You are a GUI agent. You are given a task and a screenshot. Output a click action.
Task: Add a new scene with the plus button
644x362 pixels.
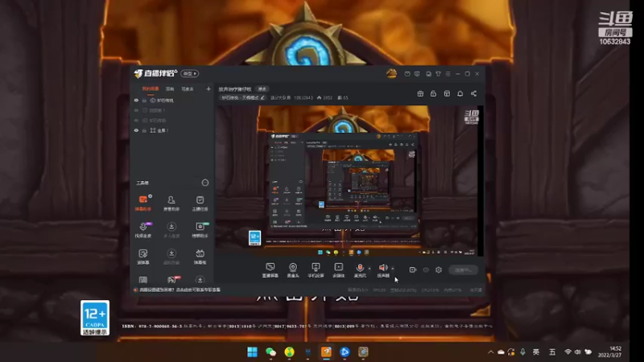tap(208, 88)
